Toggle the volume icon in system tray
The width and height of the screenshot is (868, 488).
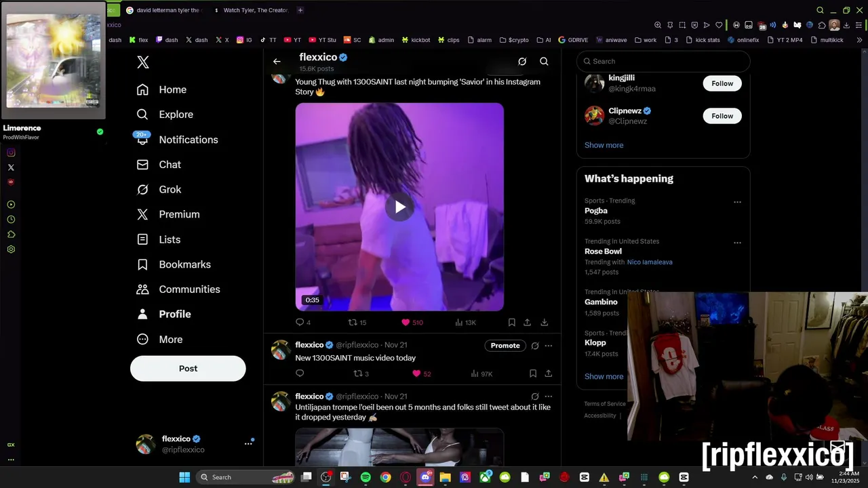(808, 477)
